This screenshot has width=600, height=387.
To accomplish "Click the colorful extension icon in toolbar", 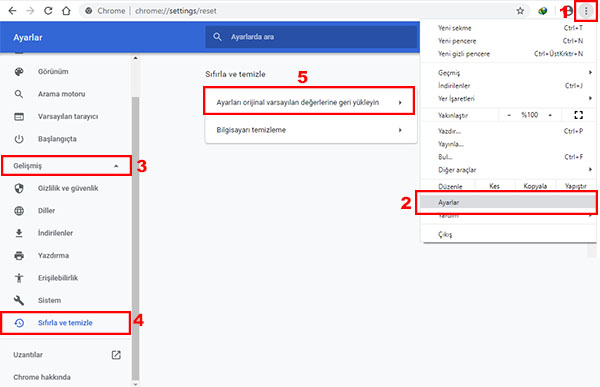I will click(x=543, y=11).
